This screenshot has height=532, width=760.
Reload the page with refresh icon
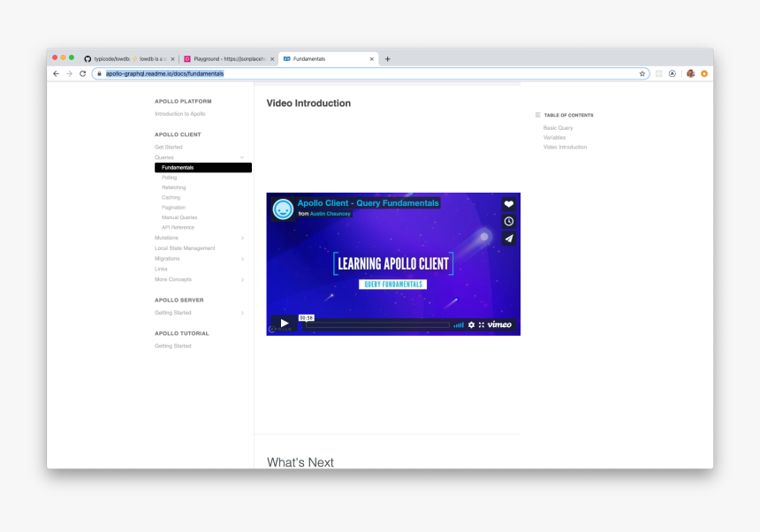(x=83, y=73)
